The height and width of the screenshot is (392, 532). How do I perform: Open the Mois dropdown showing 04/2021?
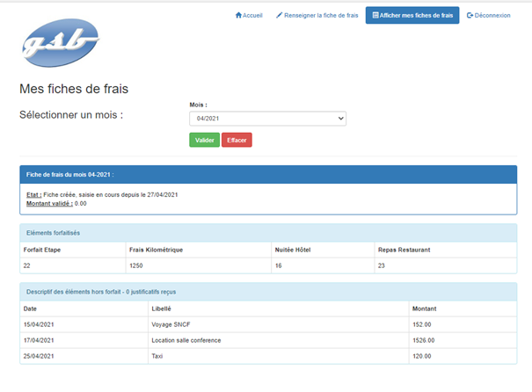(x=267, y=119)
